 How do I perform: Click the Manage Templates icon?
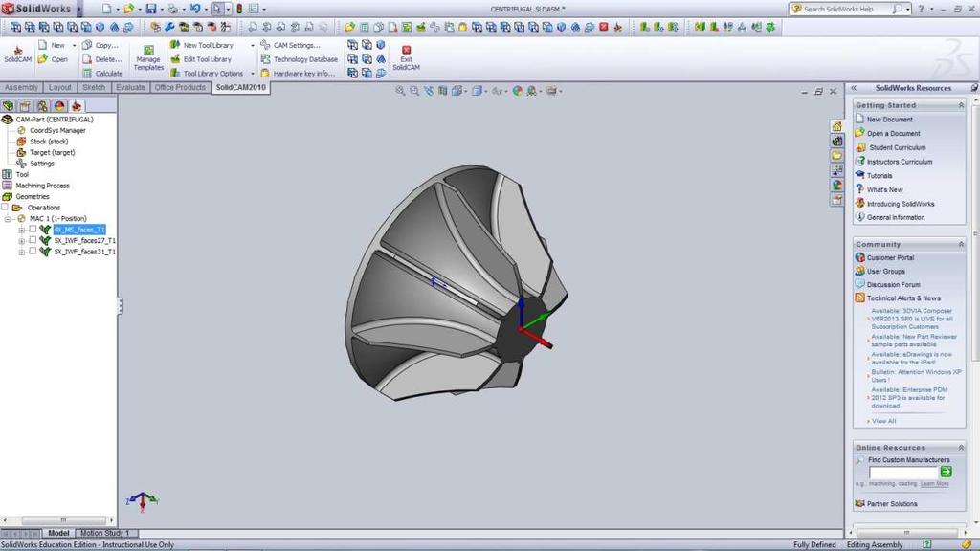pos(148,50)
